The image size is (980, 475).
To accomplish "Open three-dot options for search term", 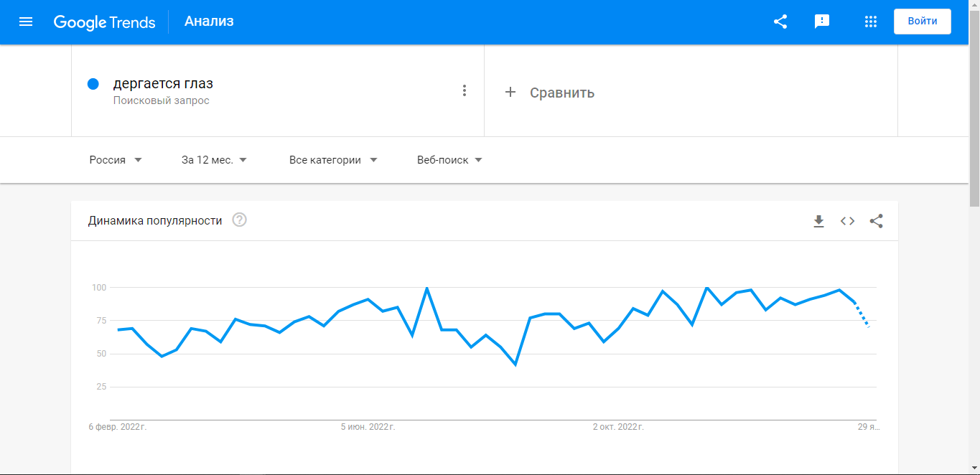I will coord(465,90).
